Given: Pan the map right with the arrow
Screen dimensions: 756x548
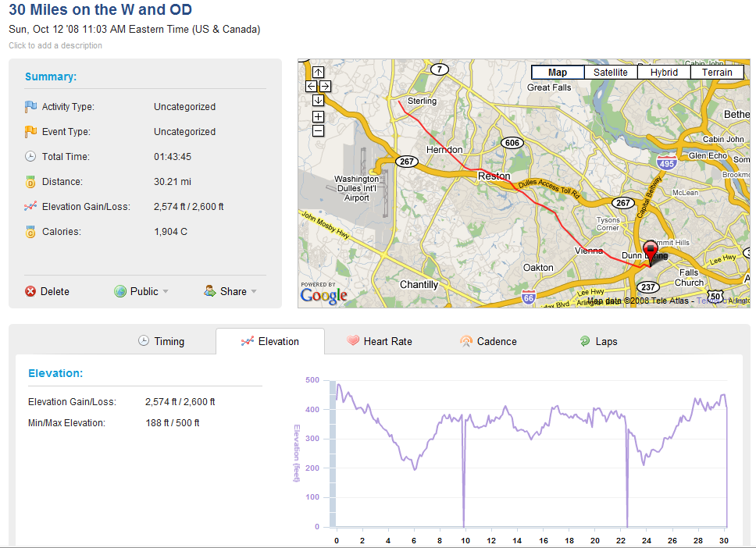Looking at the screenshot, I should tap(326, 87).
